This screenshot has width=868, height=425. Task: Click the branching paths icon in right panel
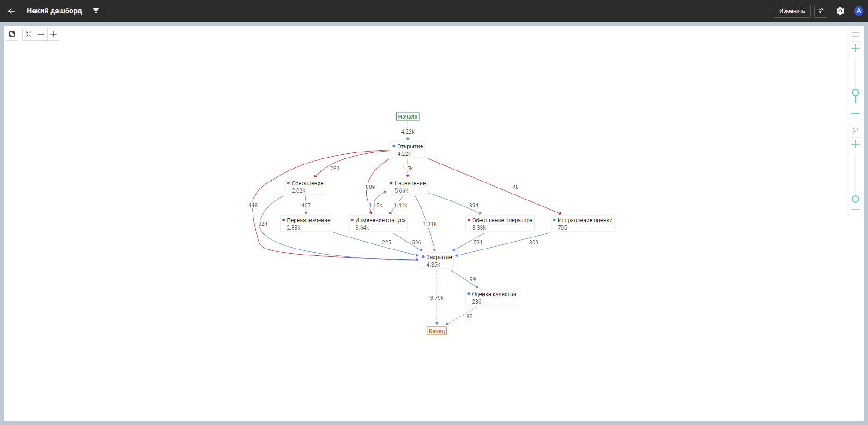point(856,131)
